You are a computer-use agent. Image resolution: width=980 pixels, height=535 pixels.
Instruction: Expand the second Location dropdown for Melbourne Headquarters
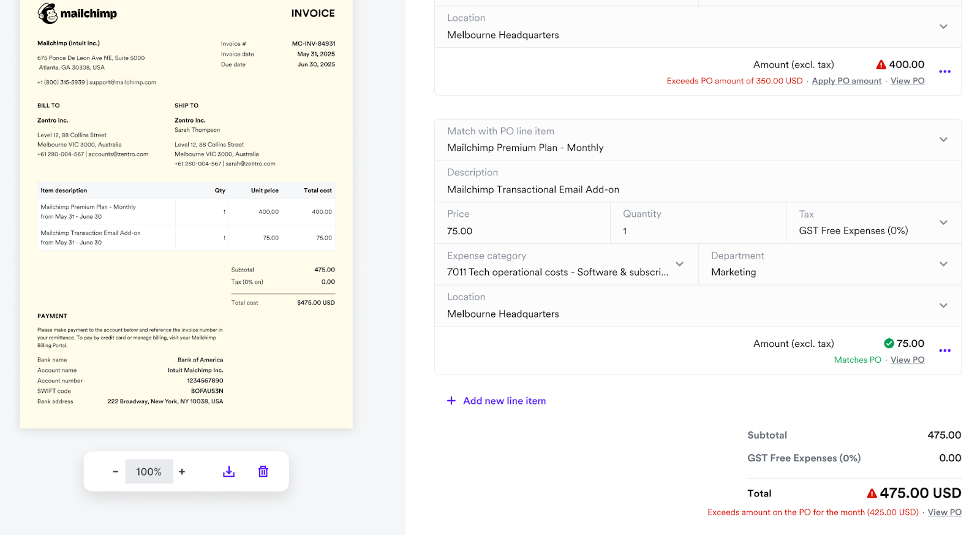(943, 305)
